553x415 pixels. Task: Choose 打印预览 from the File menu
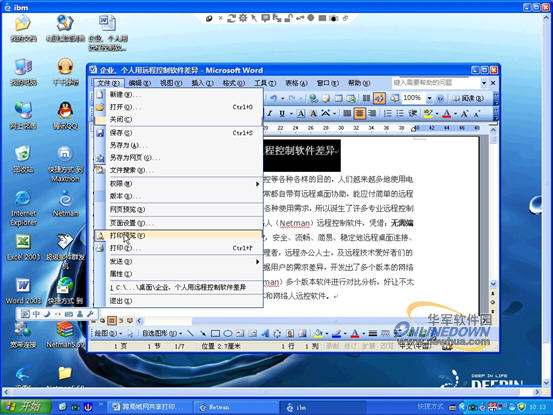pyautogui.click(x=178, y=236)
